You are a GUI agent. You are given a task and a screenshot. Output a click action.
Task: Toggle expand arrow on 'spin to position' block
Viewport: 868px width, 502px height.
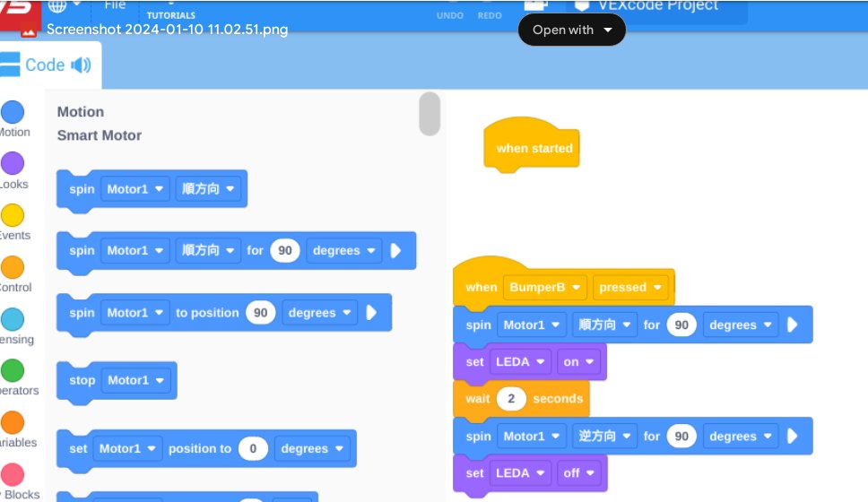pos(371,313)
